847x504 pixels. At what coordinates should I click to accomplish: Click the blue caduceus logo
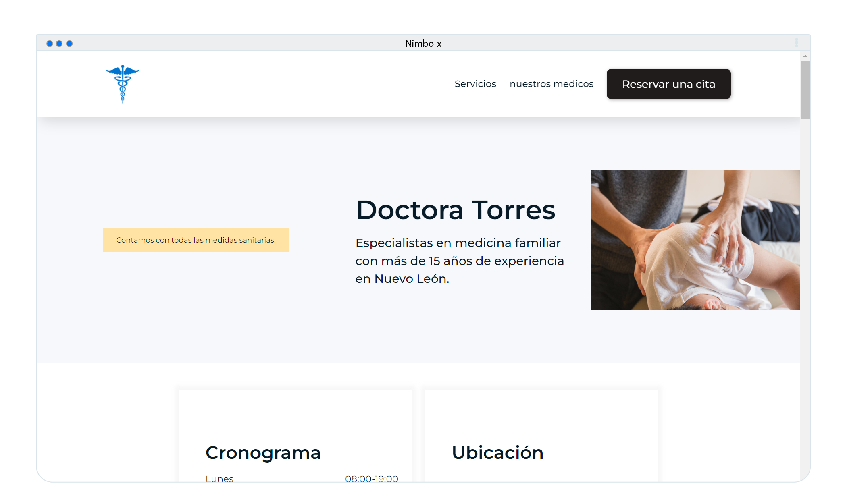[123, 84]
